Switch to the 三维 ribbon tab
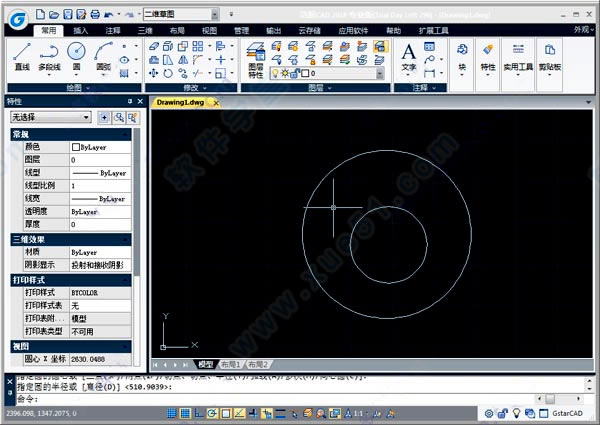The width and height of the screenshot is (600, 425). pos(145,31)
